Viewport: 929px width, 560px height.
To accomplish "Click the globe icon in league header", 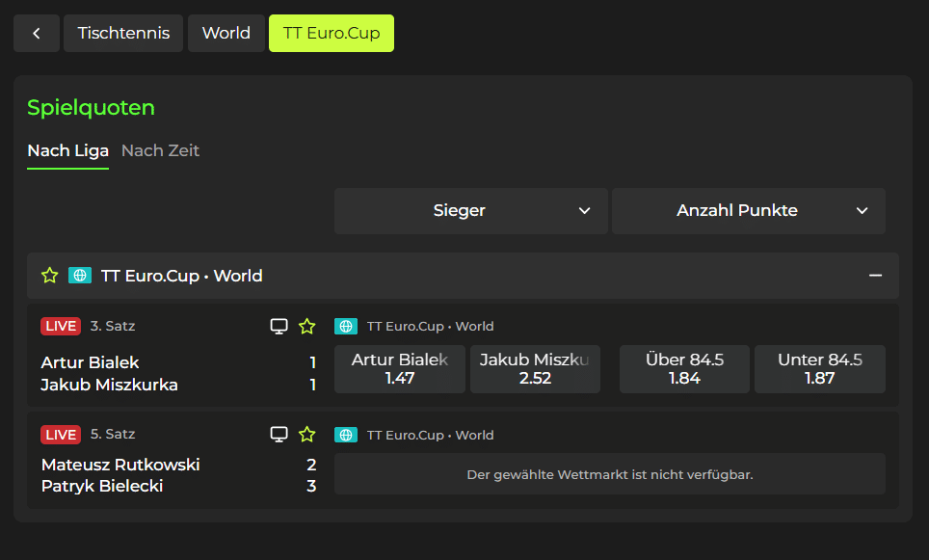I will click(80, 276).
